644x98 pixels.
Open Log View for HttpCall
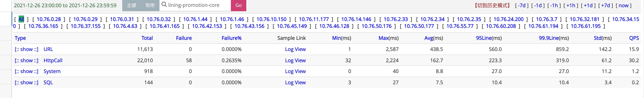coord(295,60)
